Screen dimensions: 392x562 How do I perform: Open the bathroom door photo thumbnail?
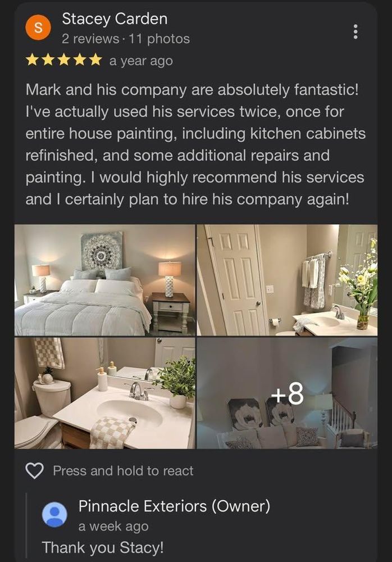coord(287,280)
